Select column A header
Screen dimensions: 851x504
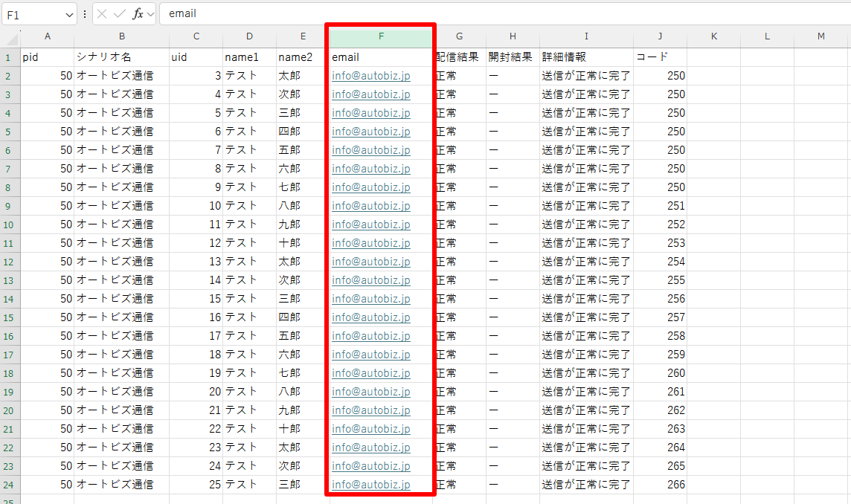[48, 36]
